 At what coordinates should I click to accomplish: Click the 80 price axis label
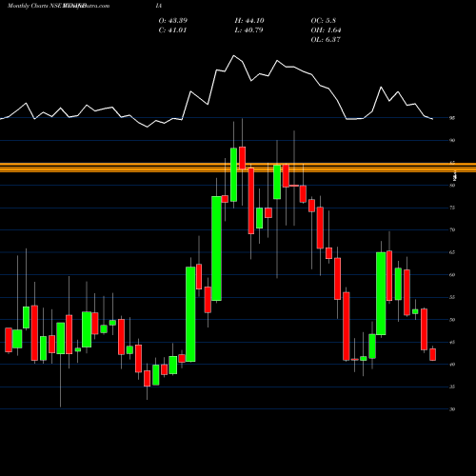tap(452, 186)
